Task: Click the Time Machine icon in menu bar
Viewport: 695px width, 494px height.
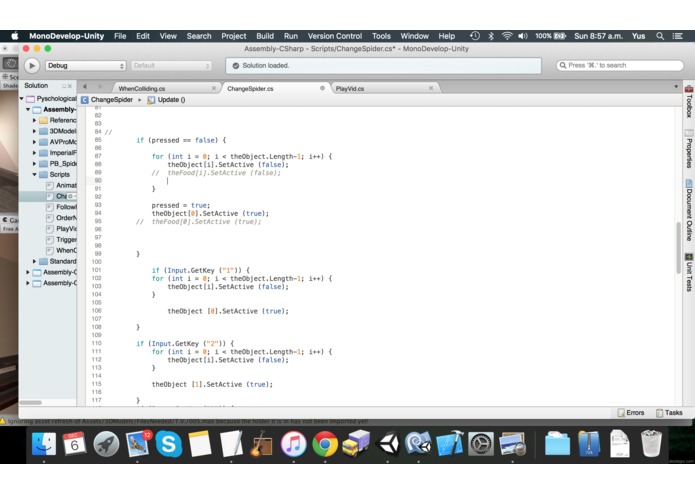Action: (x=475, y=36)
